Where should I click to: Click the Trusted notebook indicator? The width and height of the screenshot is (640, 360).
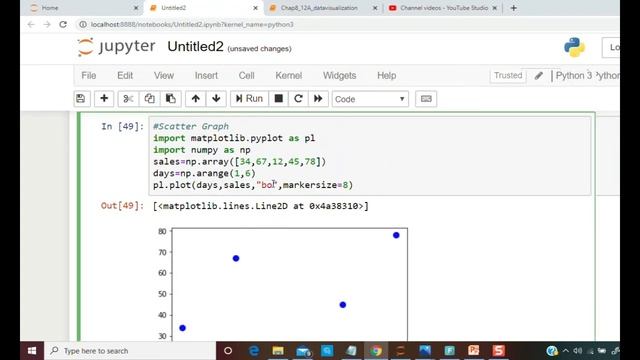[508, 76]
